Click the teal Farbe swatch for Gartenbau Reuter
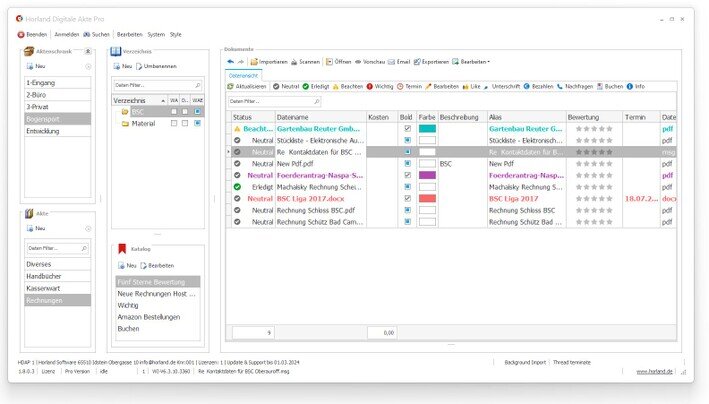This screenshot has height=404, width=709. [x=427, y=128]
